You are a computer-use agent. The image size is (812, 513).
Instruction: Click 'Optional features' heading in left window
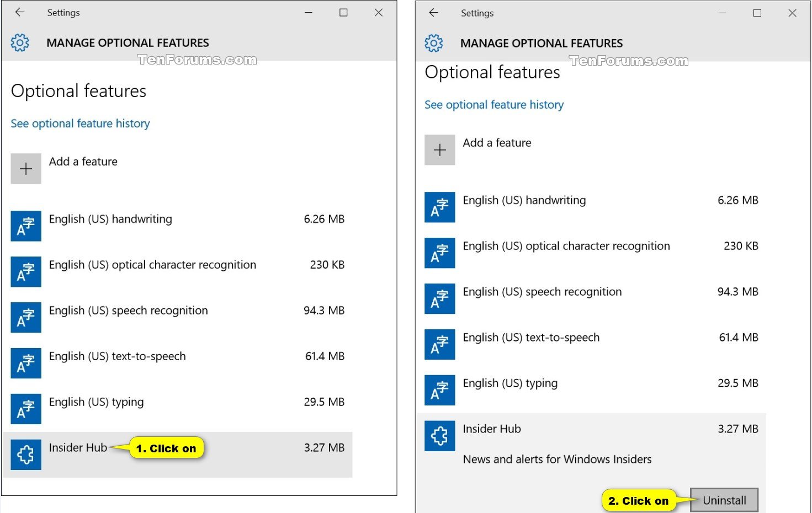coord(78,91)
